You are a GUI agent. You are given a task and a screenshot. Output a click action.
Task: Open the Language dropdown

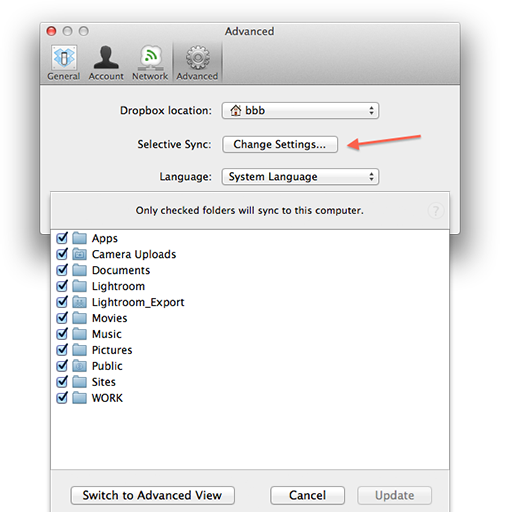click(300, 177)
